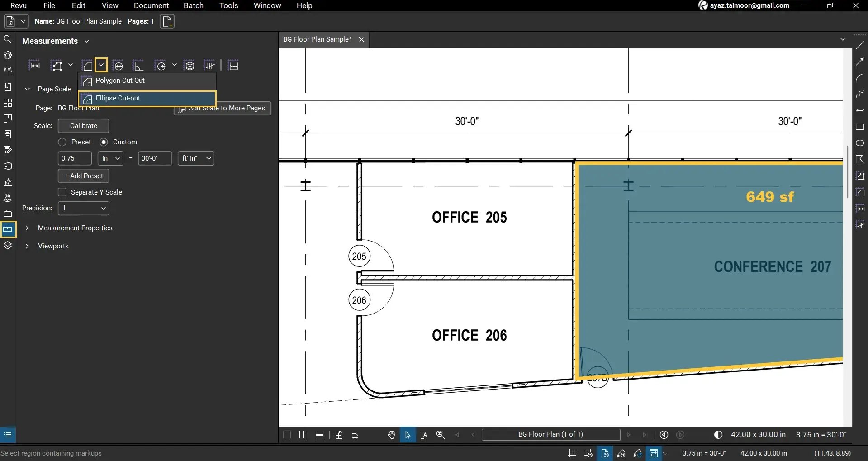The height and width of the screenshot is (461, 868).
Task: Close the BG Floor Plan Sample tab
Action: (x=361, y=40)
